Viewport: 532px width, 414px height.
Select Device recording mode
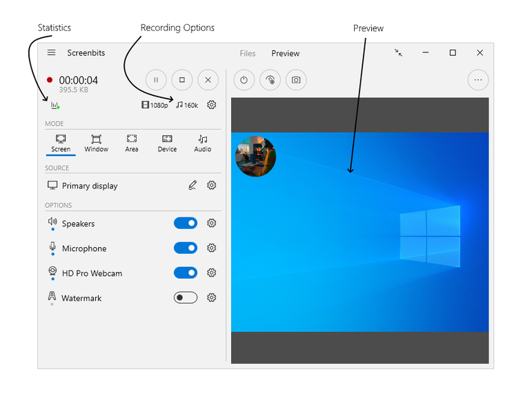(x=167, y=144)
